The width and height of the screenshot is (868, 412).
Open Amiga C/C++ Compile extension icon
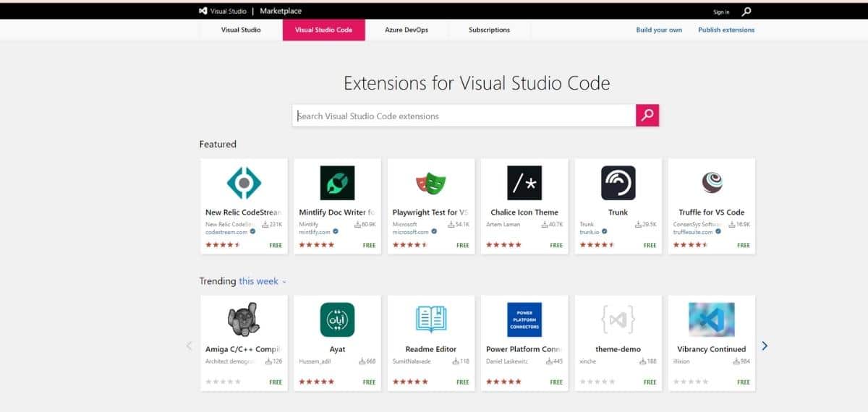244,319
